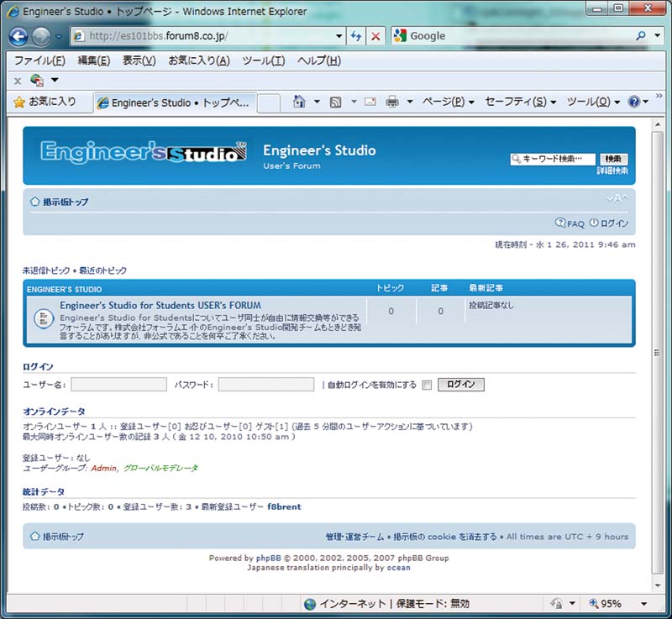Viewport: 672px width, 619px height.
Task: Click the home icon next to 掲示板トップ at top
Action: click(x=34, y=202)
